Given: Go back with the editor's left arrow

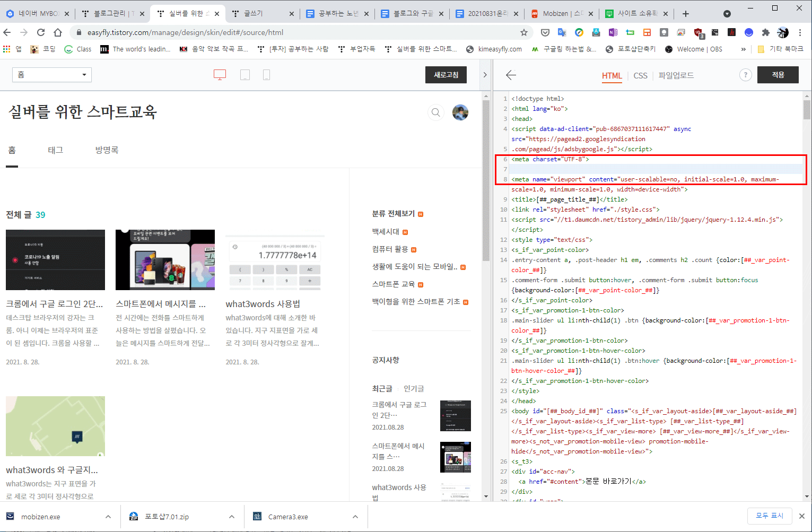Looking at the screenshot, I should 511,75.
